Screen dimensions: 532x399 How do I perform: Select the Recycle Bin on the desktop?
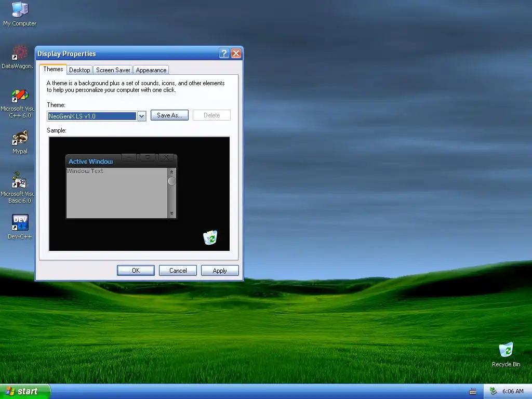506,354
